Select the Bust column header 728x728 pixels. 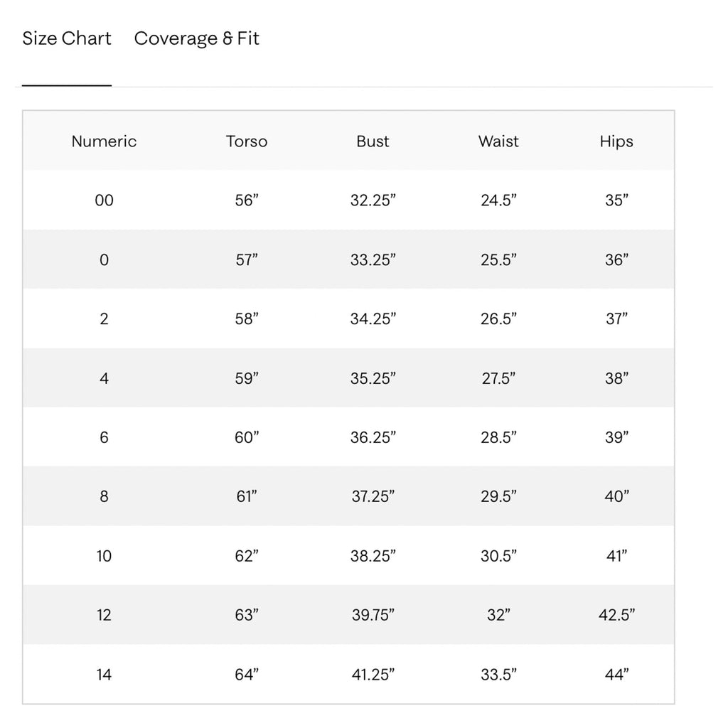pyautogui.click(x=373, y=141)
